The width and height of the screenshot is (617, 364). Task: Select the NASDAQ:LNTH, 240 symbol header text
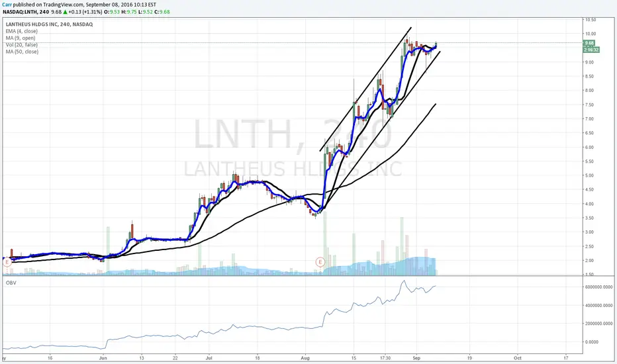pyautogui.click(x=26, y=12)
